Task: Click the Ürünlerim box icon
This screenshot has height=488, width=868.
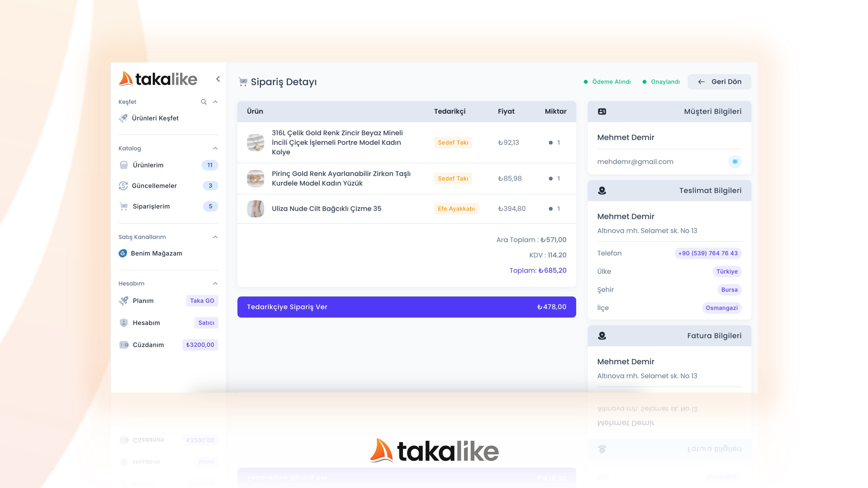Action: (x=124, y=165)
